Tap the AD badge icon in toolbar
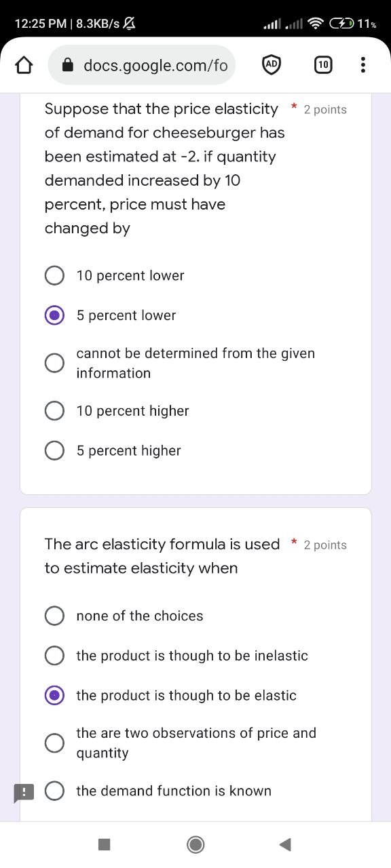This screenshot has height=868, width=391. (272, 64)
